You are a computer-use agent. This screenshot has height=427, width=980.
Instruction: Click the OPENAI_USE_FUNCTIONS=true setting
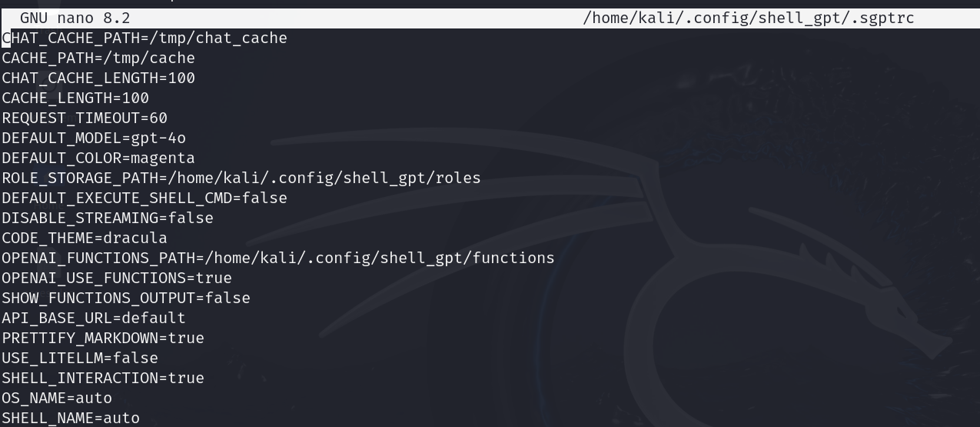[117, 278]
